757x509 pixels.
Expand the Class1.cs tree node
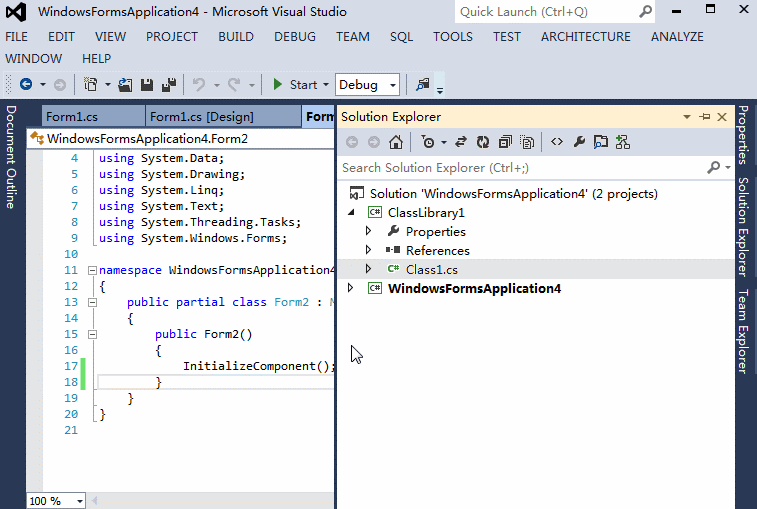click(368, 269)
